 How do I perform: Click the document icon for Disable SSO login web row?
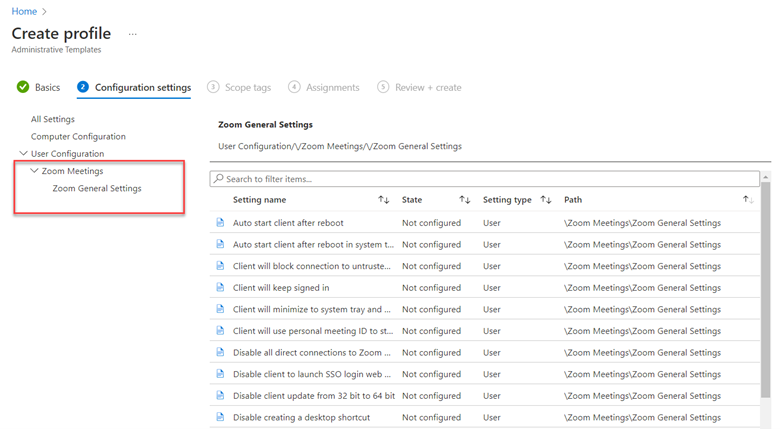click(220, 374)
